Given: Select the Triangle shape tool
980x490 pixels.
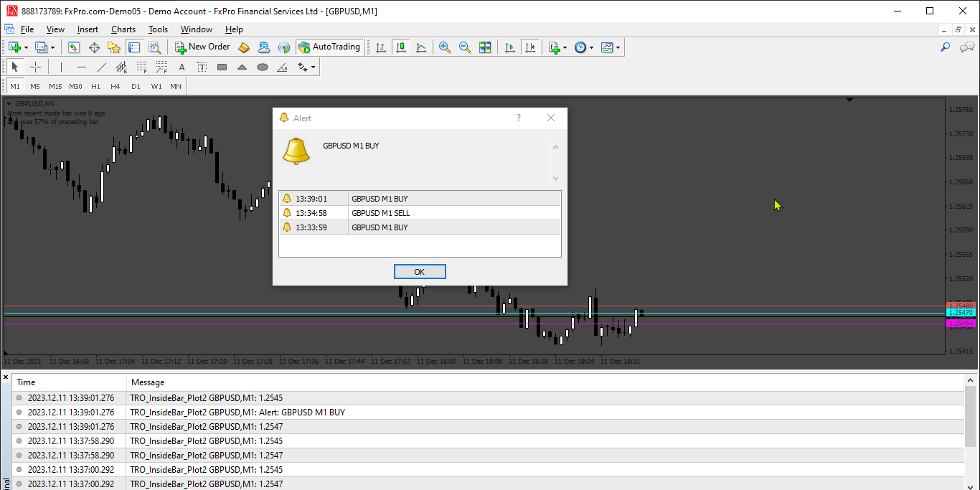Looking at the screenshot, I should tap(242, 67).
